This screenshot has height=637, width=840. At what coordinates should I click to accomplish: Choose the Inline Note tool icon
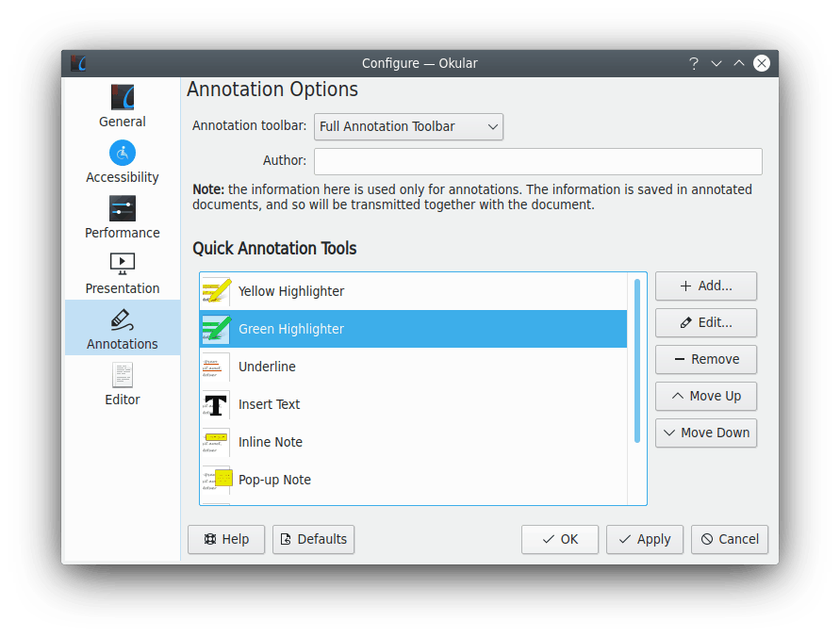pos(216,442)
